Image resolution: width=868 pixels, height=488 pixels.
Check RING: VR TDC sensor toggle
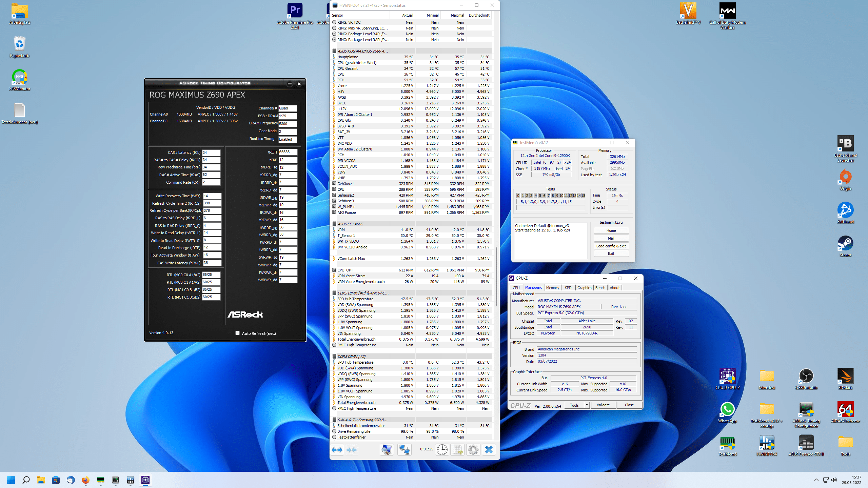click(x=334, y=22)
